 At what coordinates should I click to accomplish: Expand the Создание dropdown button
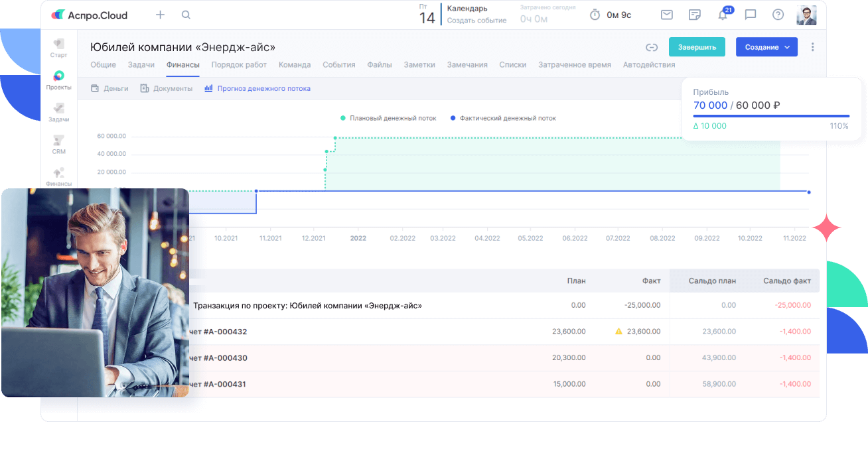[x=766, y=47]
